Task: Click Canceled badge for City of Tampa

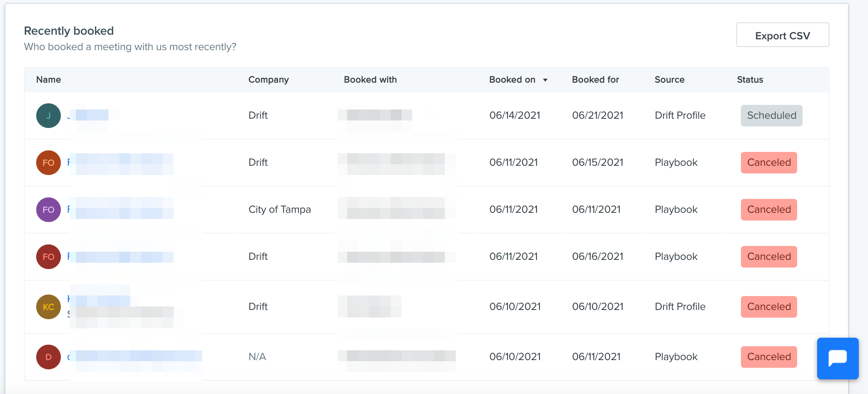Action: [769, 210]
